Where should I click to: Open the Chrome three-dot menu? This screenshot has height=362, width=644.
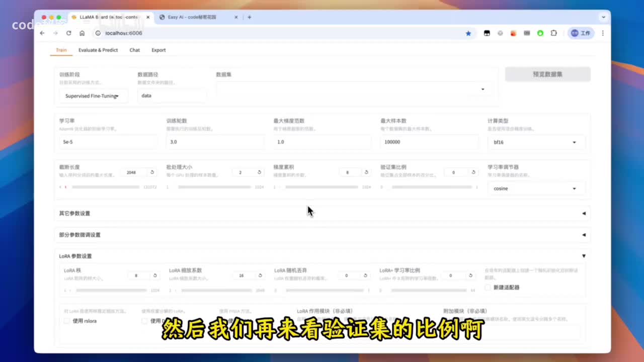603,33
